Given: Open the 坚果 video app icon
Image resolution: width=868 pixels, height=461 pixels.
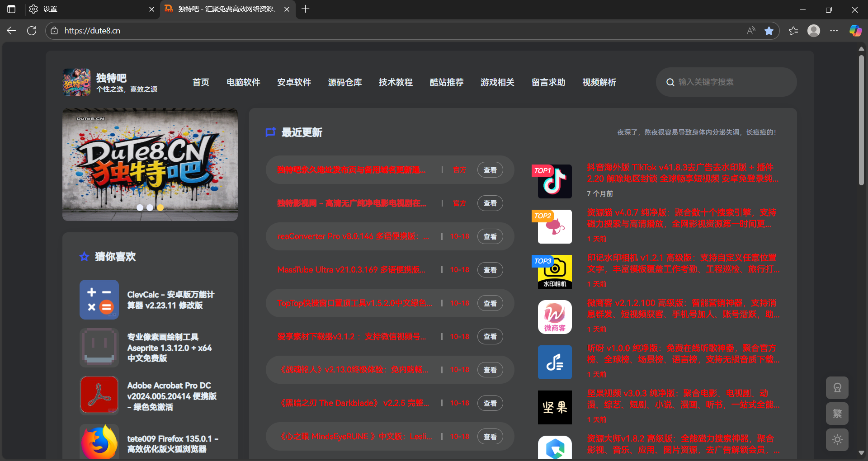Looking at the screenshot, I should click(555, 407).
